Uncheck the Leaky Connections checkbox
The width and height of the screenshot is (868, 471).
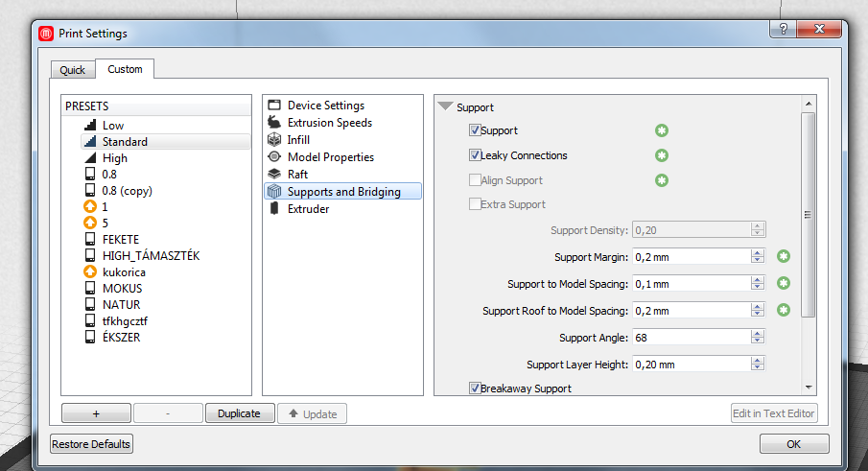pos(475,155)
